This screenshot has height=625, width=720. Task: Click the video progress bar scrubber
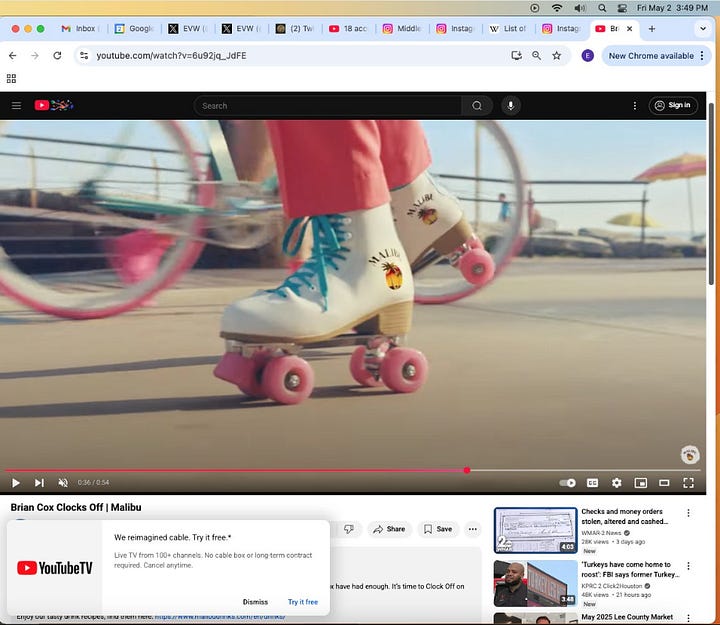coord(467,470)
